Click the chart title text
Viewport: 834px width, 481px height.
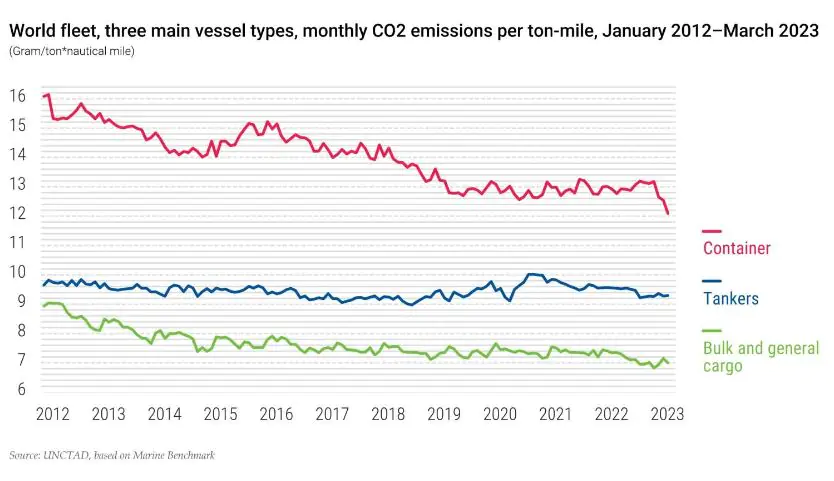click(414, 32)
